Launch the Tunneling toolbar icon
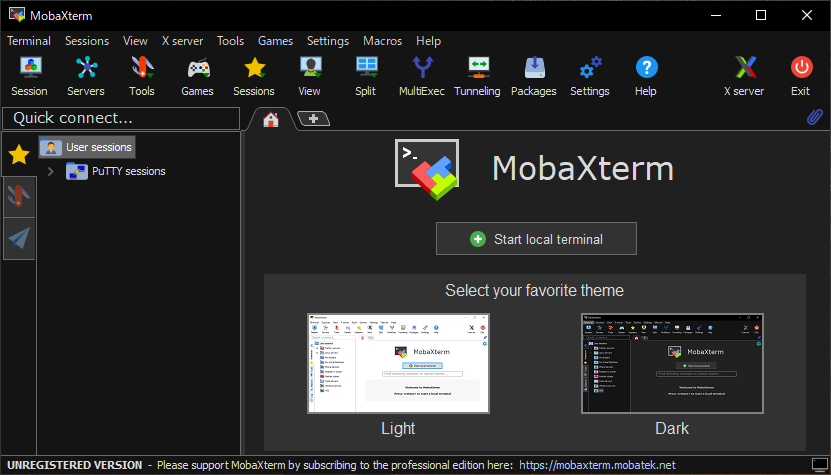This screenshot has height=475, width=831. [477, 68]
